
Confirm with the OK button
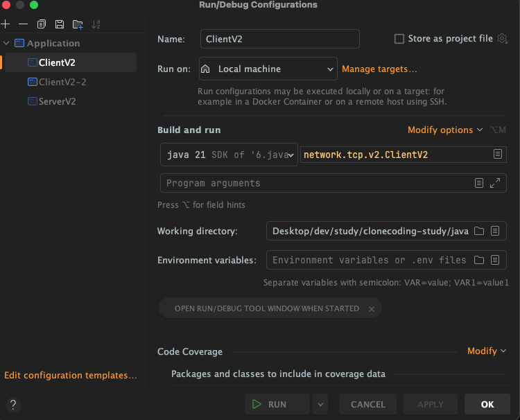tap(487, 405)
